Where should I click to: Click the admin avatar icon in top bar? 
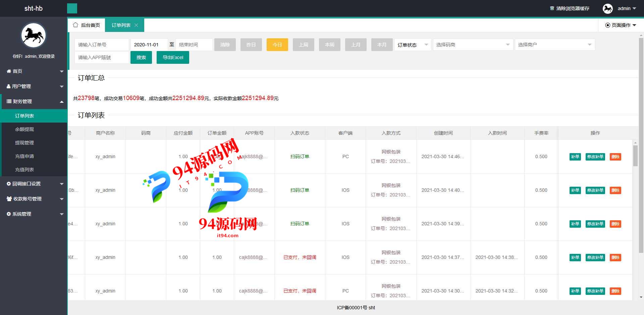click(607, 8)
